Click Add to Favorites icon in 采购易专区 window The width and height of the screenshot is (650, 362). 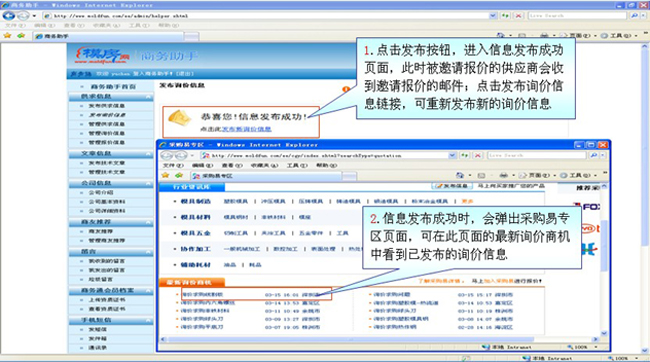[179, 175]
